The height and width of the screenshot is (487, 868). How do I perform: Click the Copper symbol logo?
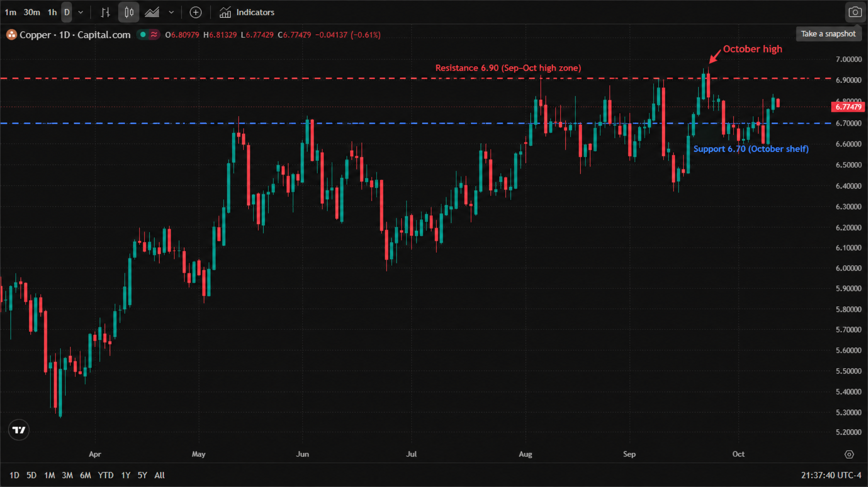[x=11, y=35]
